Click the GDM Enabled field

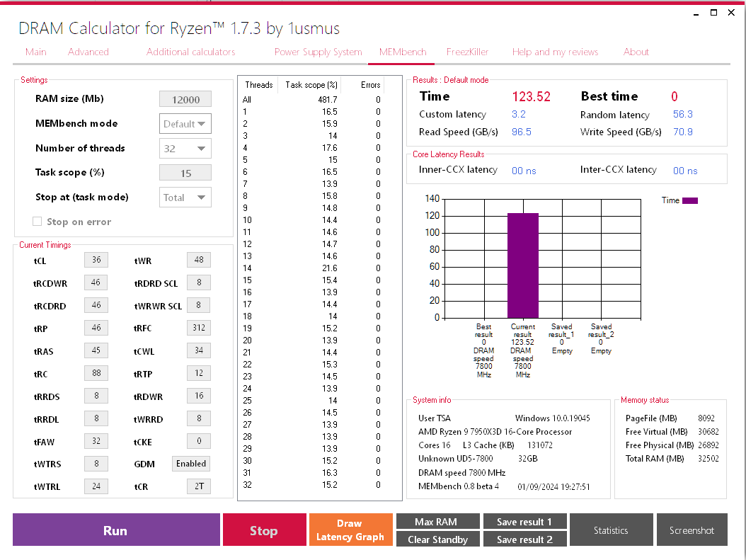[191, 464]
